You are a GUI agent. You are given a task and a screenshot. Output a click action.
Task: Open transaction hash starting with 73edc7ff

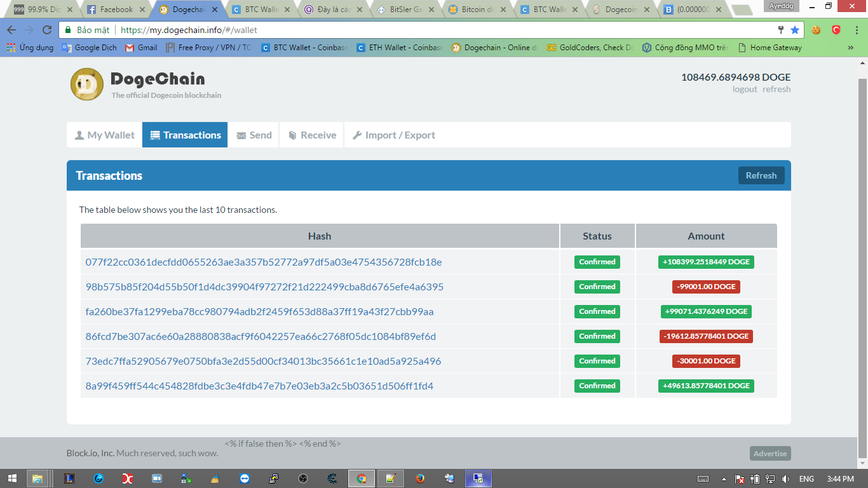click(263, 361)
